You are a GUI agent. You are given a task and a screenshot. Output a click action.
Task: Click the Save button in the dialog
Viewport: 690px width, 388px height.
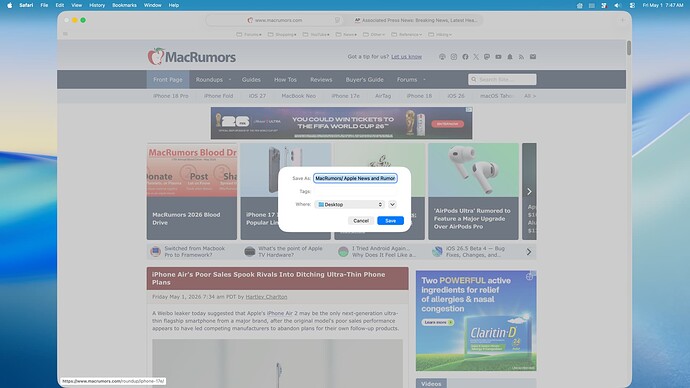click(x=390, y=220)
